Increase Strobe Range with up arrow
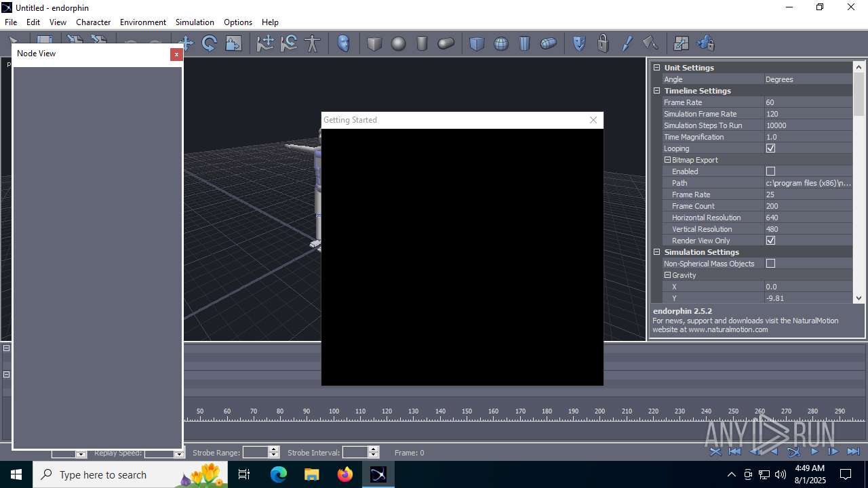 pyautogui.click(x=274, y=449)
